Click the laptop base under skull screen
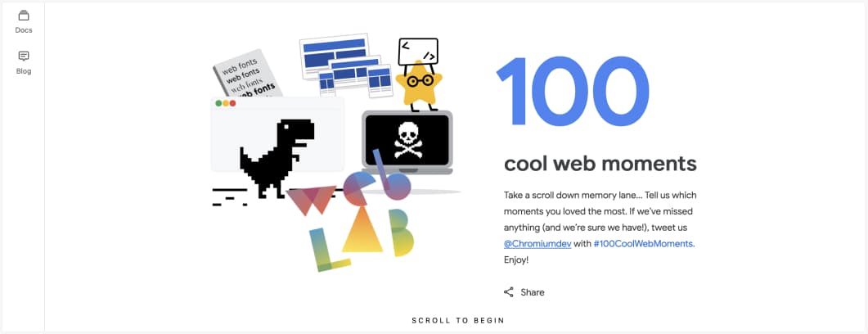 tap(407, 171)
